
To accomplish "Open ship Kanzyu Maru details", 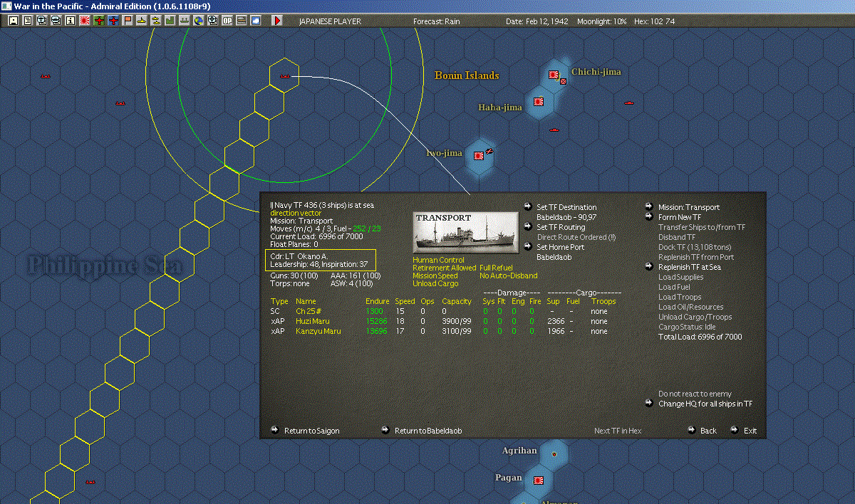I will 318,331.
